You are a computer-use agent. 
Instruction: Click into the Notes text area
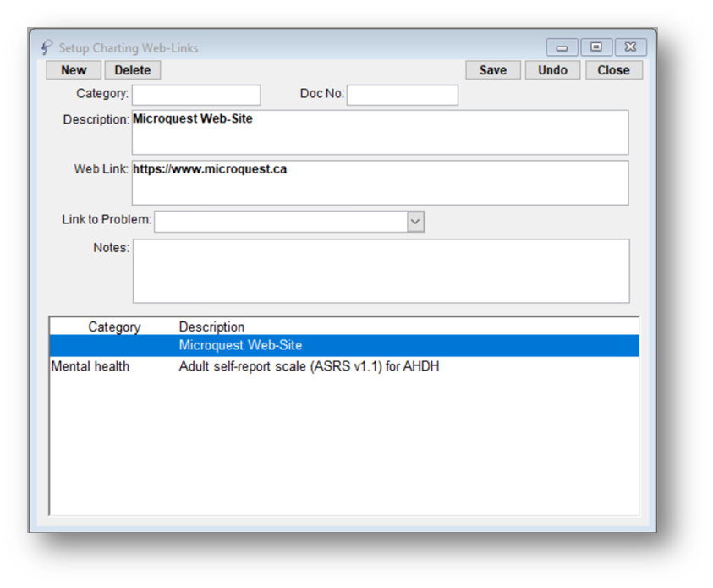point(381,271)
